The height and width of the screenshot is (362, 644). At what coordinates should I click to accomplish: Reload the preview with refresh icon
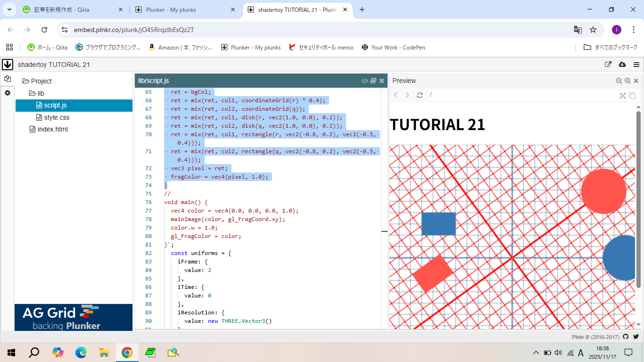click(x=420, y=95)
